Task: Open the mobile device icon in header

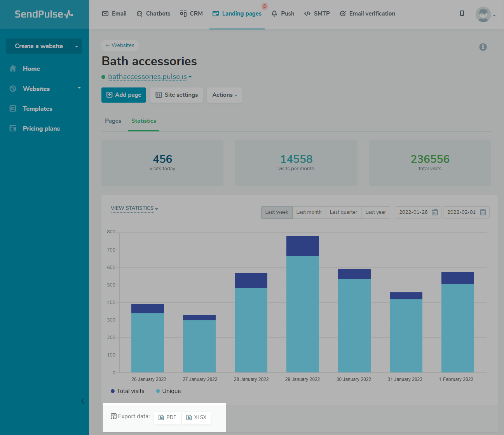Action: pyautogui.click(x=462, y=14)
